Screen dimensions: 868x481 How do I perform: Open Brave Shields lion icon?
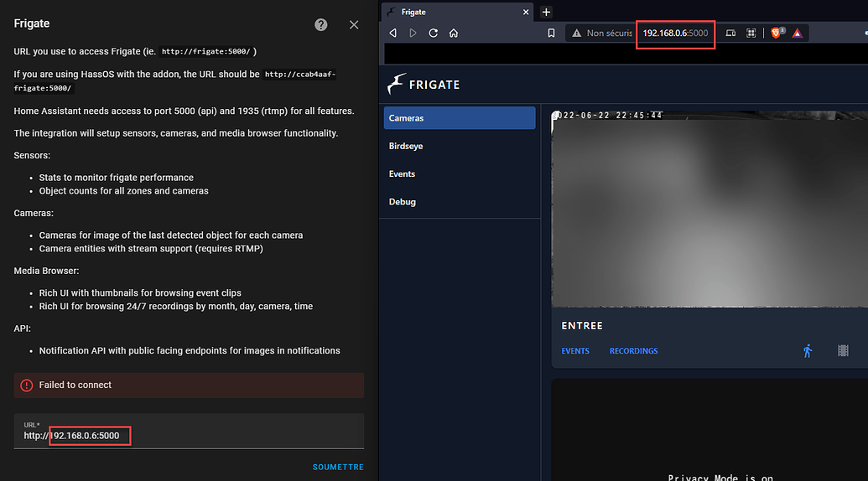click(x=777, y=34)
